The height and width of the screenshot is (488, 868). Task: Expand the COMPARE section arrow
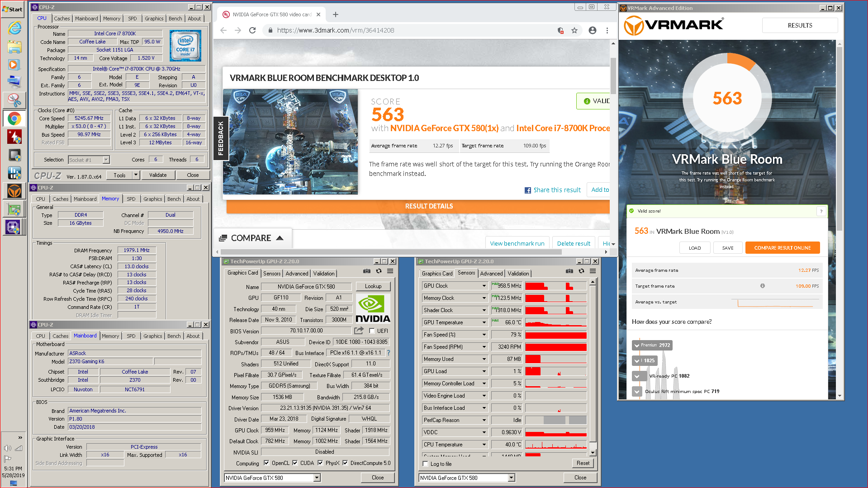[x=280, y=238]
